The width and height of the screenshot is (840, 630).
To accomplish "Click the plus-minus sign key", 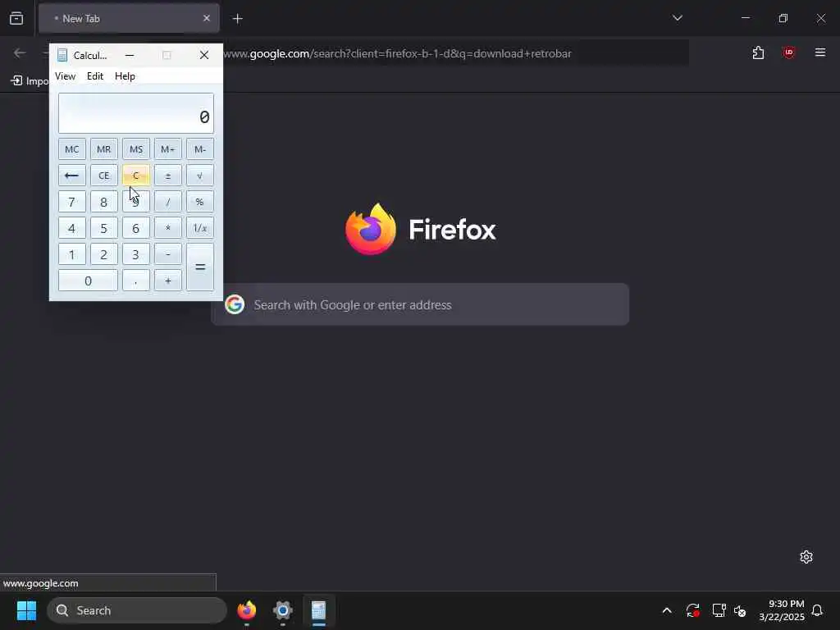I will tap(167, 176).
